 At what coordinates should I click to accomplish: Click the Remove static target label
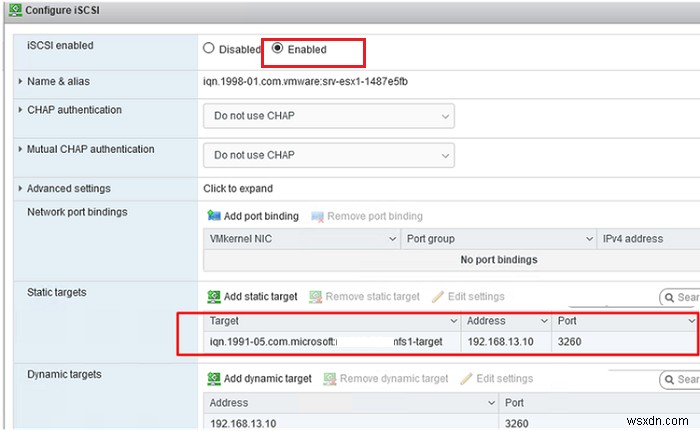coord(373,297)
